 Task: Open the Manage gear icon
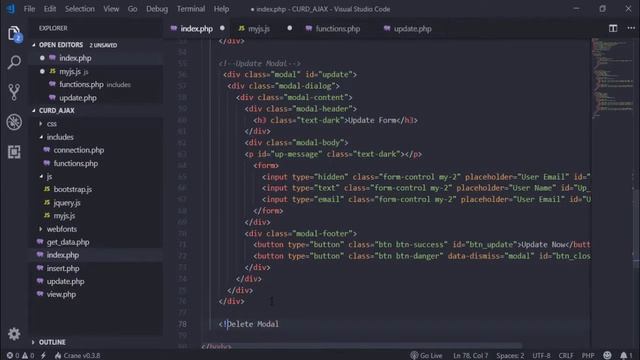click(14, 334)
